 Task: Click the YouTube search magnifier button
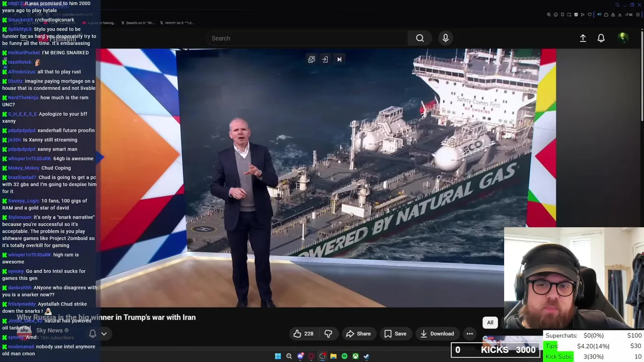click(x=420, y=38)
